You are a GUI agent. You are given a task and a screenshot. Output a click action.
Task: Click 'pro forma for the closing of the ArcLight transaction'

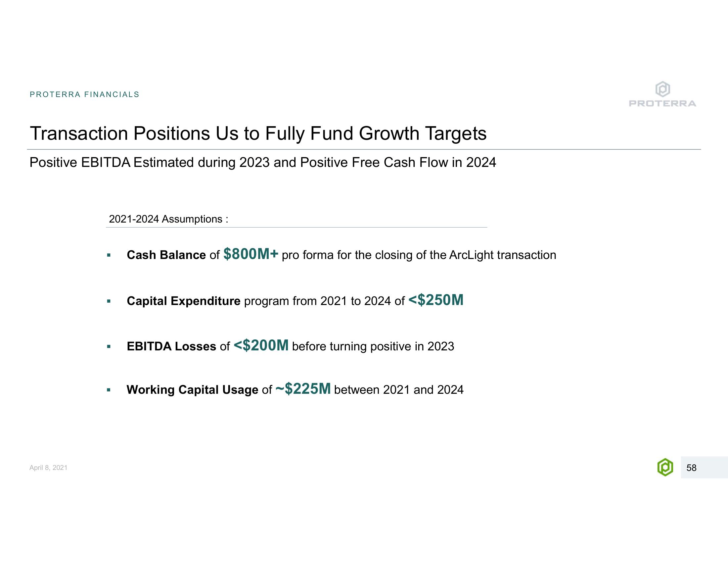pos(419,255)
